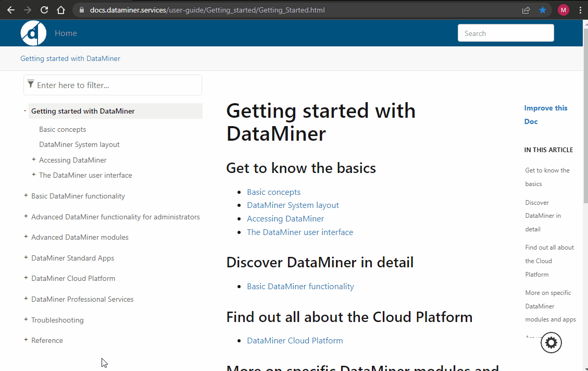This screenshot has width=588, height=371.
Task: Open 'Reference' sidebar entry
Action: click(x=47, y=340)
